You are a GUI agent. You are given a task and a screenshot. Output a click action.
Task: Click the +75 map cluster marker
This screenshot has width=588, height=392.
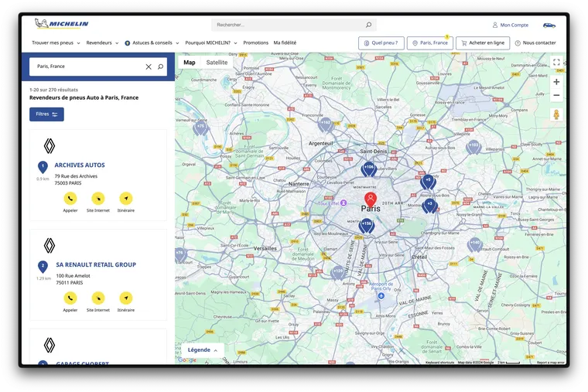pos(201,128)
